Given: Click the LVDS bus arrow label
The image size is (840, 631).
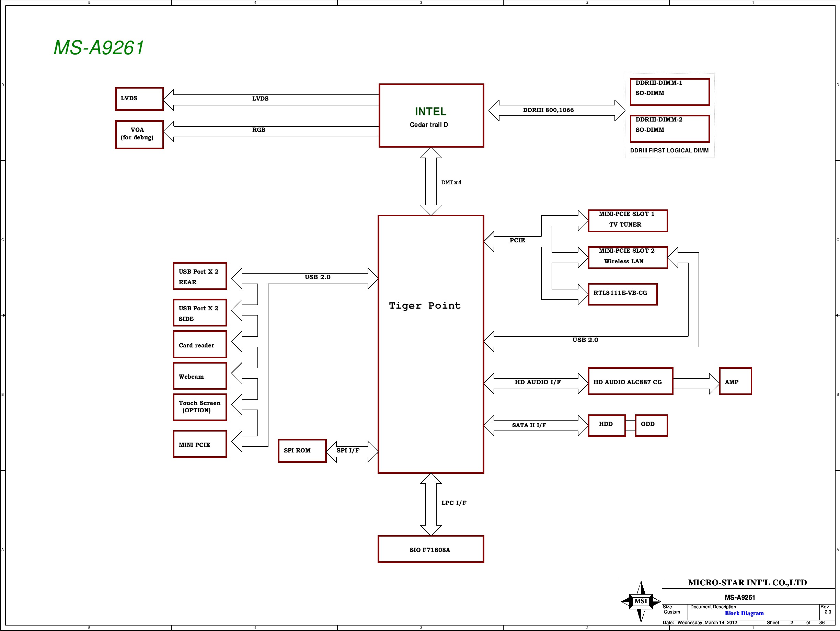Looking at the screenshot, I should (x=260, y=99).
